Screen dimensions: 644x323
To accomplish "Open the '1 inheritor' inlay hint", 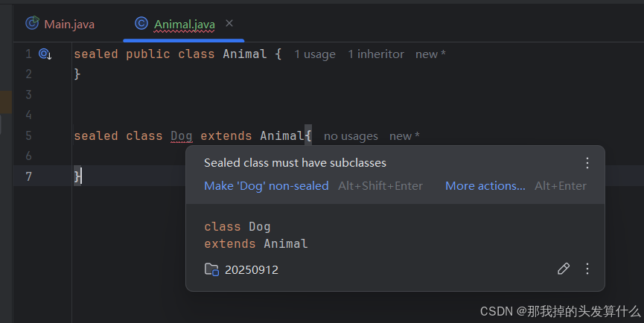I will pyautogui.click(x=376, y=54).
